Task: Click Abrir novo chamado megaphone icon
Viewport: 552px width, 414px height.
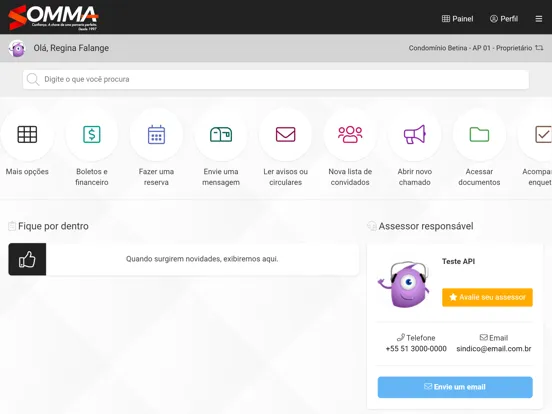Action: [x=415, y=134]
